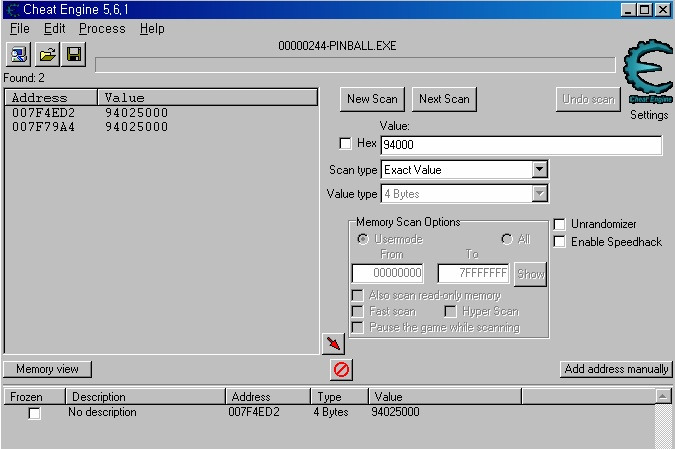This screenshot has height=449, width=675.
Task: Open the Scan type dropdown arrow
Action: click(x=539, y=170)
